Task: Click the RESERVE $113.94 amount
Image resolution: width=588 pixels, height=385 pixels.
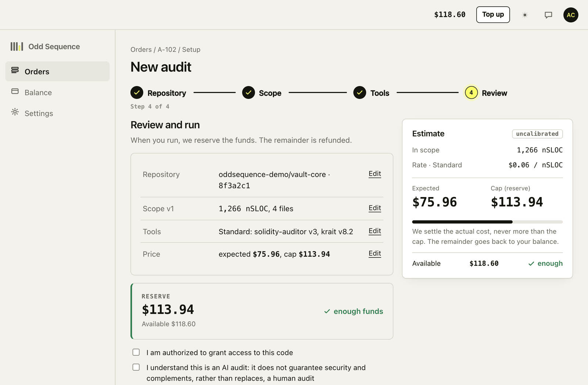Action: [168, 310]
